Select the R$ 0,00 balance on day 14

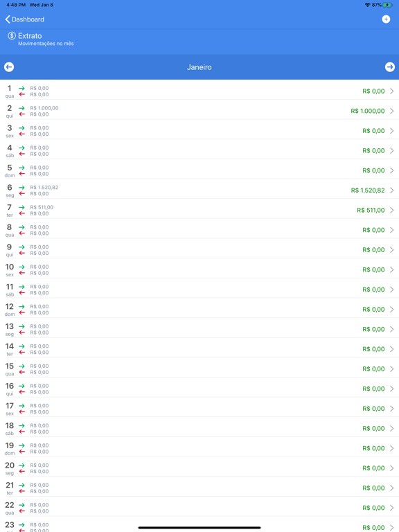[x=373, y=349]
